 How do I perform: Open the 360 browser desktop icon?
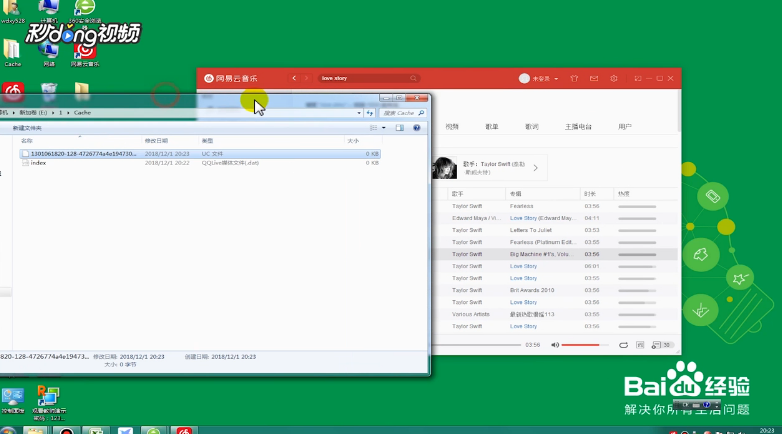tap(85, 11)
